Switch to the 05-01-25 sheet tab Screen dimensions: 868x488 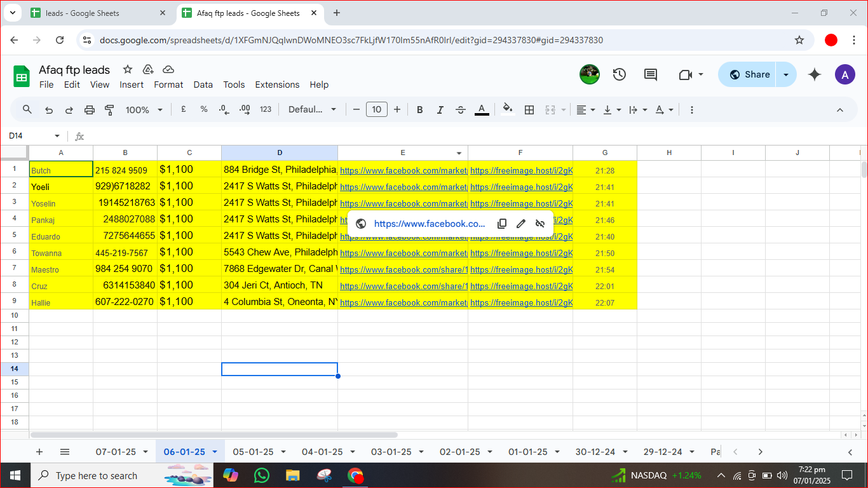[253, 452]
